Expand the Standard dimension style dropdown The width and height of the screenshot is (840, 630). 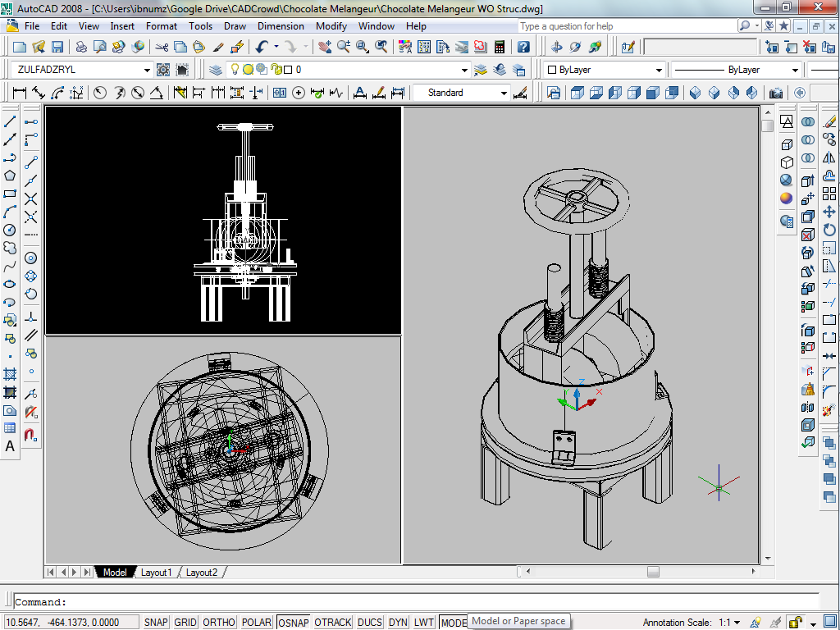click(x=504, y=94)
